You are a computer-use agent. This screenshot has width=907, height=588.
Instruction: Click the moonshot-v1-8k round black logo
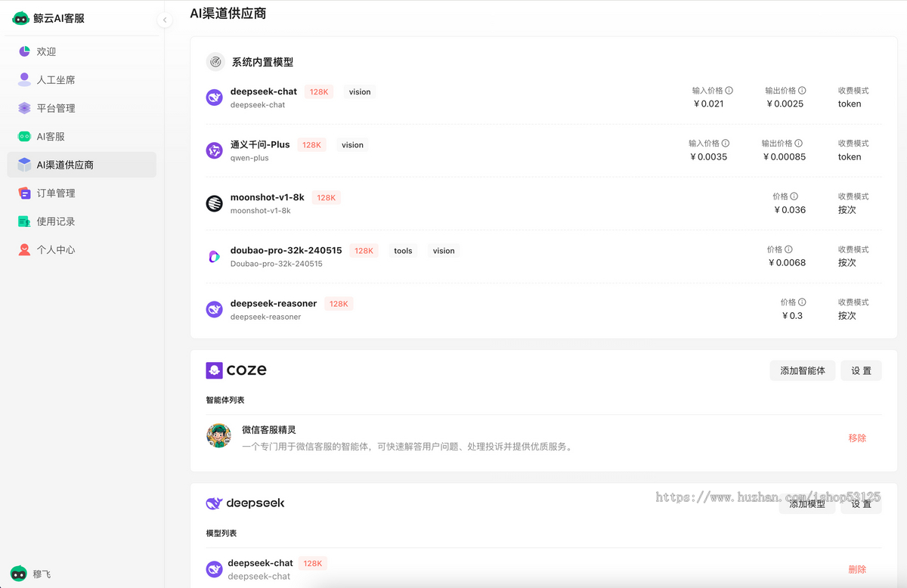215,203
